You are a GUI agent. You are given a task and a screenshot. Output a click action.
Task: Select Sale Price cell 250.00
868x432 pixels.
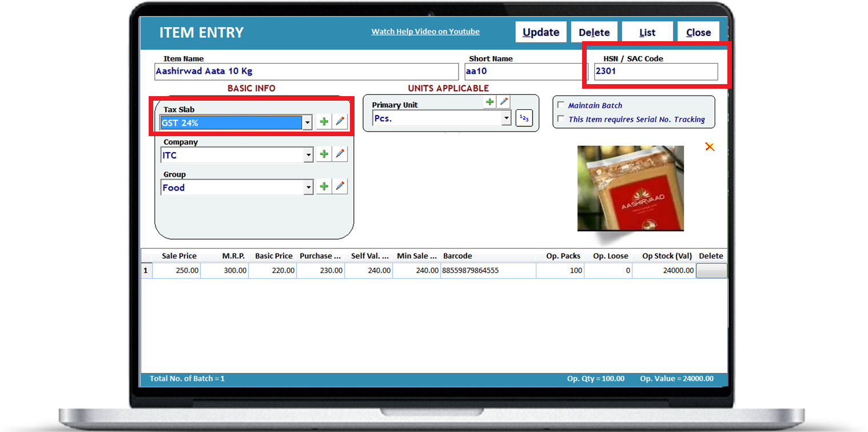(x=176, y=271)
